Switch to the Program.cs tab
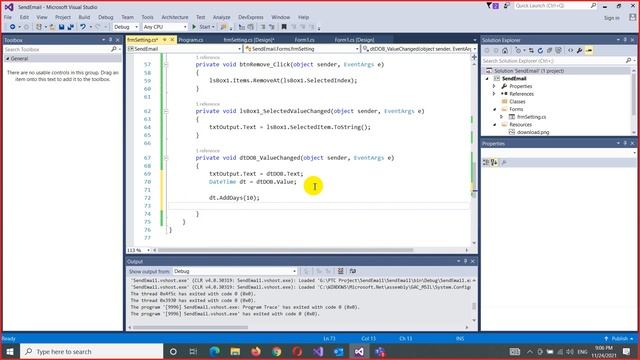 (x=191, y=40)
